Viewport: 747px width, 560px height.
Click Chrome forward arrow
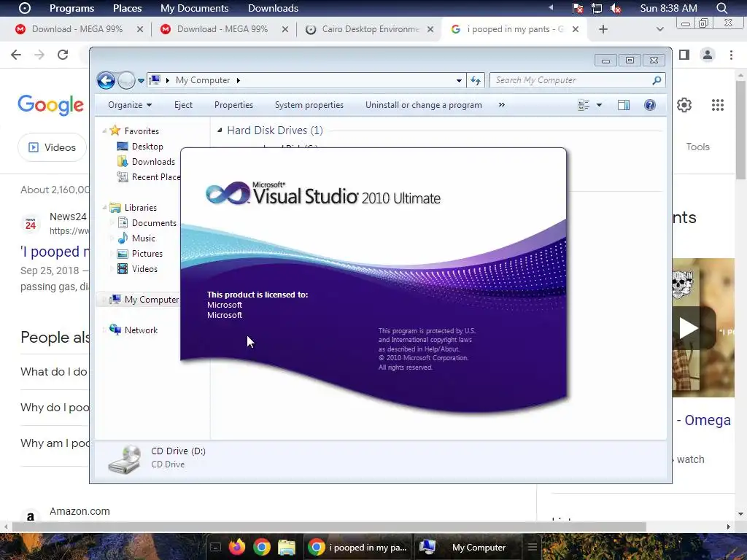tap(39, 55)
